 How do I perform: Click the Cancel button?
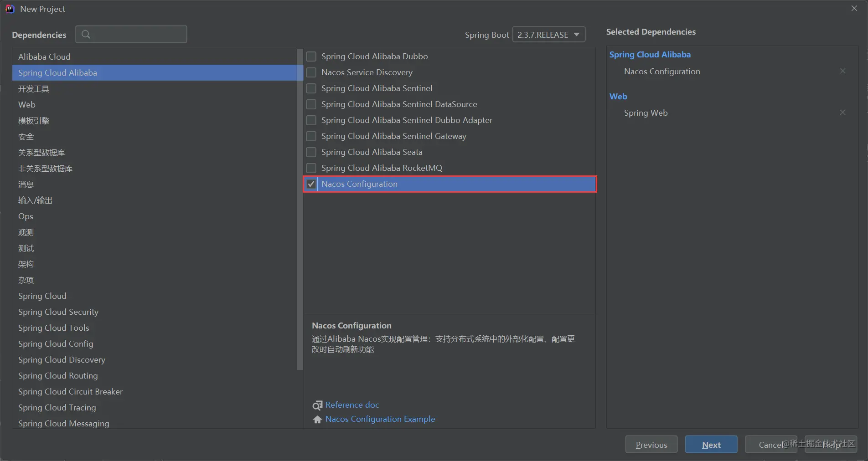771,445
